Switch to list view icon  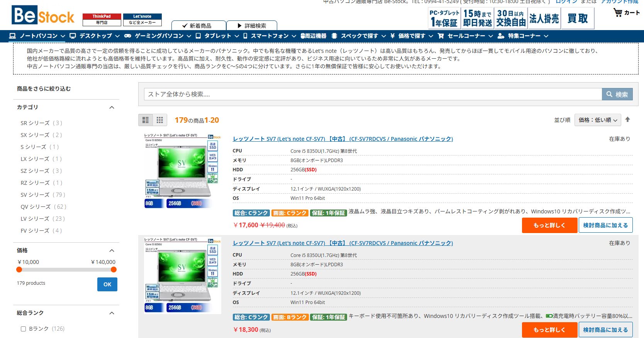[x=146, y=120]
